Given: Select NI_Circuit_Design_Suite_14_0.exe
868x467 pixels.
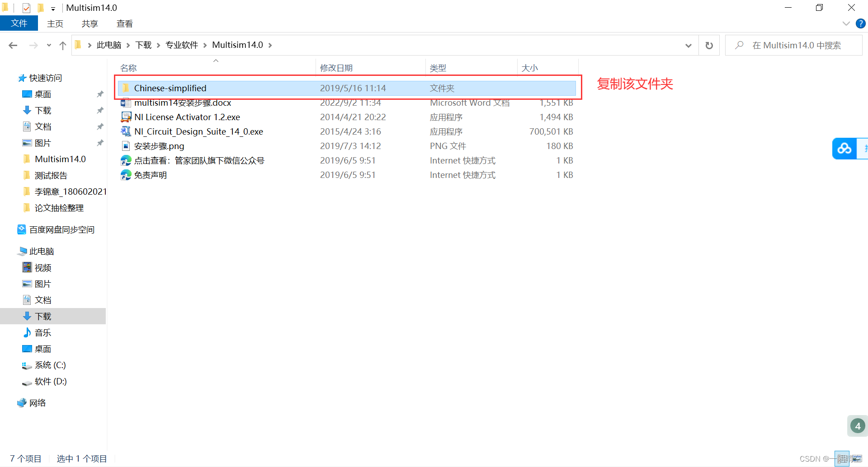Looking at the screenshot, I should pyautogui.click(x=347, y=132).
